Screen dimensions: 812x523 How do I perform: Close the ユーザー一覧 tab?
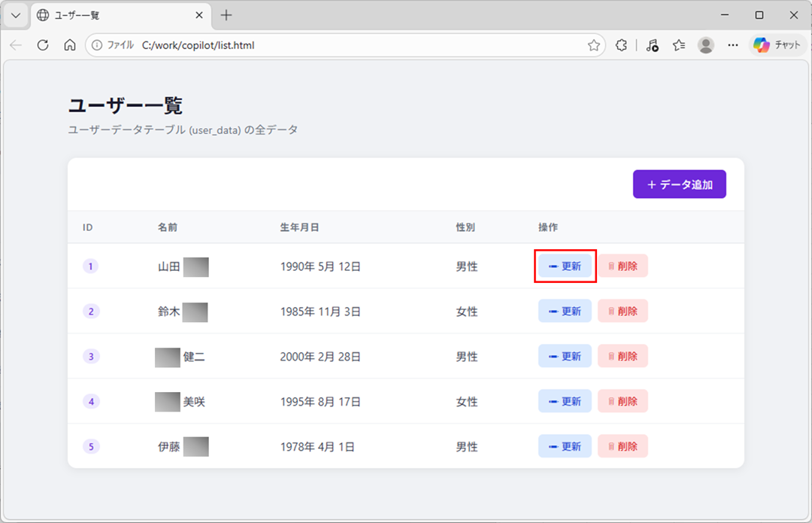point(199,15)
